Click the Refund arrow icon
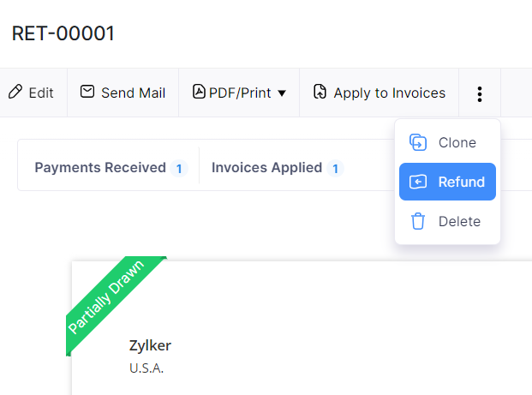Image resolution: width=532 pixels, height=395 pixels. click(418, 182)
